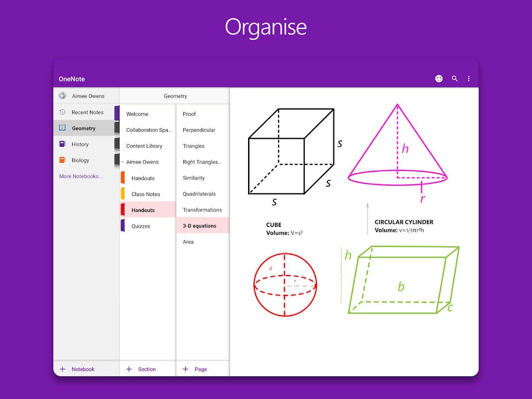The image size is (532, 399).
Task: Select the Biology notebook icon
Action: (x=62, y=160)
